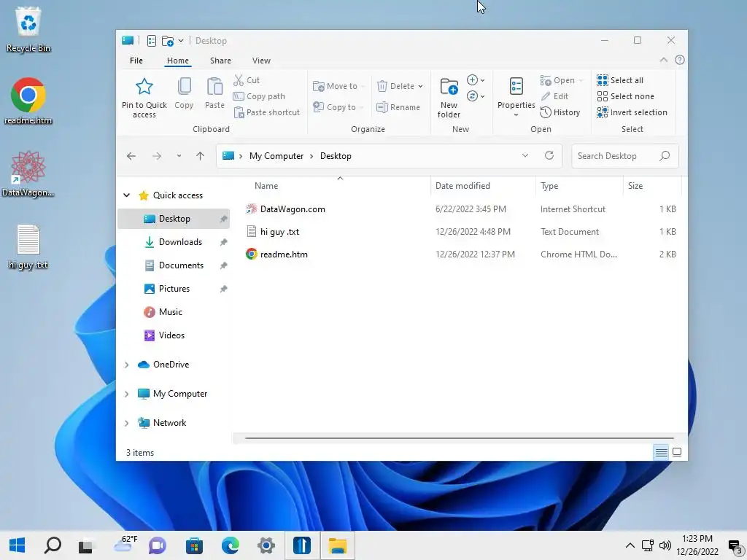Collapse the ribbon with the chevron
Viewport: 747px width, 560px height.
[x=663, y=60]
